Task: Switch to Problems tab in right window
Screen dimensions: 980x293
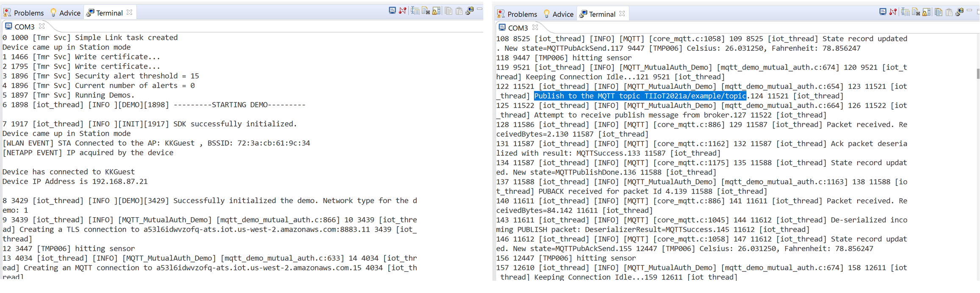Action: (517, 14)
